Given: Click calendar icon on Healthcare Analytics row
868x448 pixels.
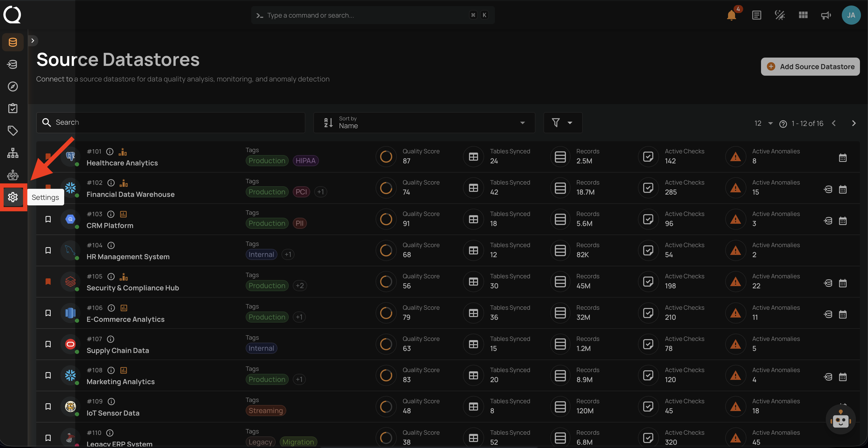Looking at the screenshot, I should pos(842,158).
